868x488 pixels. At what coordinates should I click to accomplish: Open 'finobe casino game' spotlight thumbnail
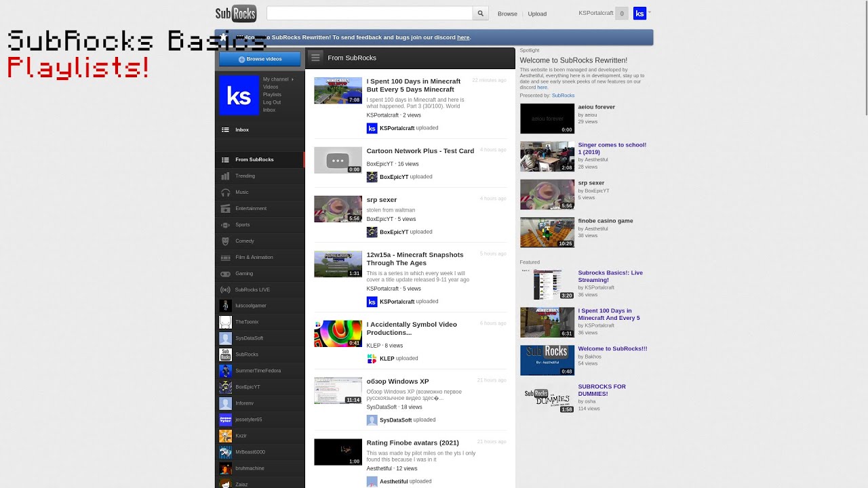(x=547, y=232)
